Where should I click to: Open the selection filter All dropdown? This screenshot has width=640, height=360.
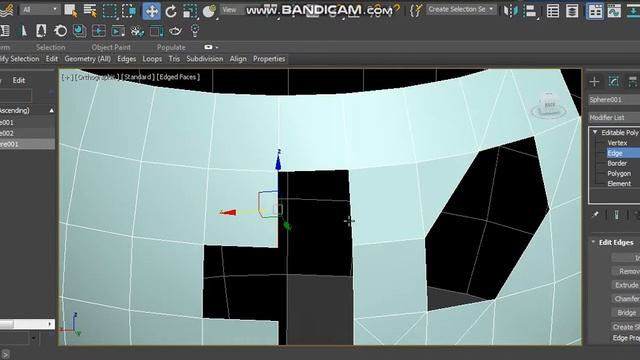click(x=40, y=9)
